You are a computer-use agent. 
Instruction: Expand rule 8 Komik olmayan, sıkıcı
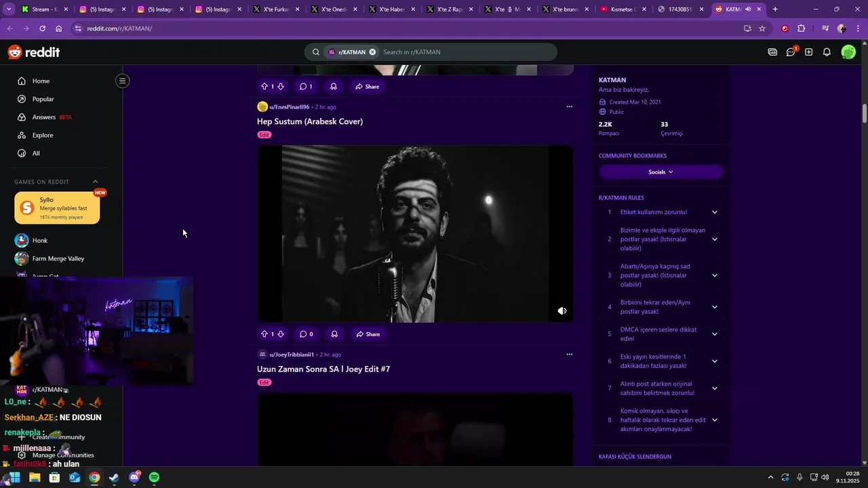pos(714,420)
